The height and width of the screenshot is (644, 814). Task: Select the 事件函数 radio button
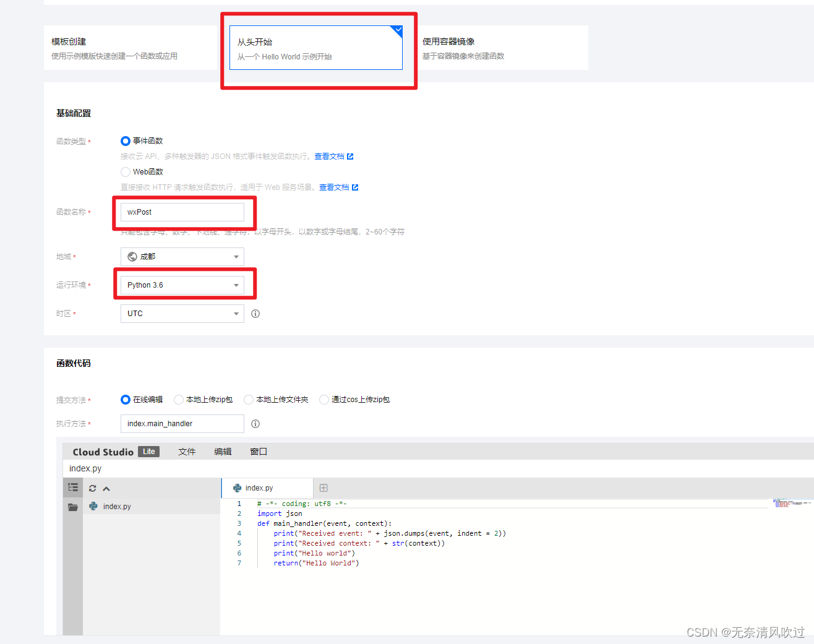coord(126,141)
